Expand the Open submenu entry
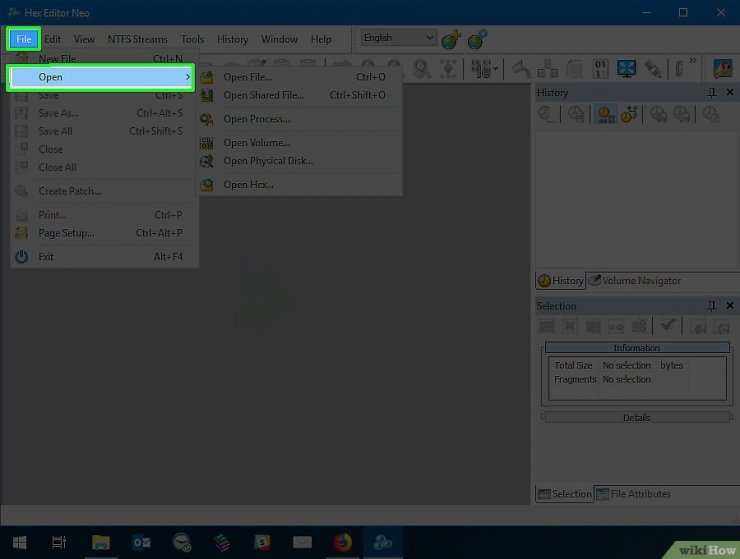Viewport: 740px width, 559px height. (x=101, y=77)
